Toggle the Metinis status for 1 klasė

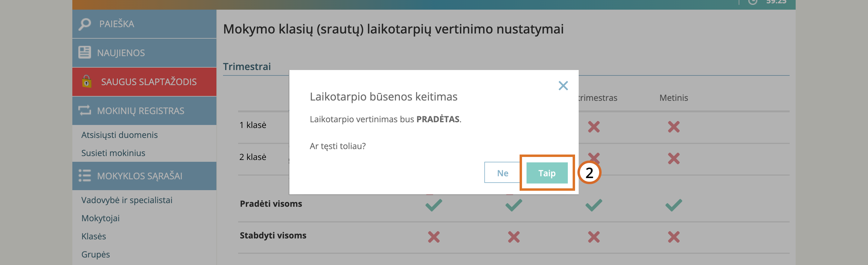click(673, 127)
